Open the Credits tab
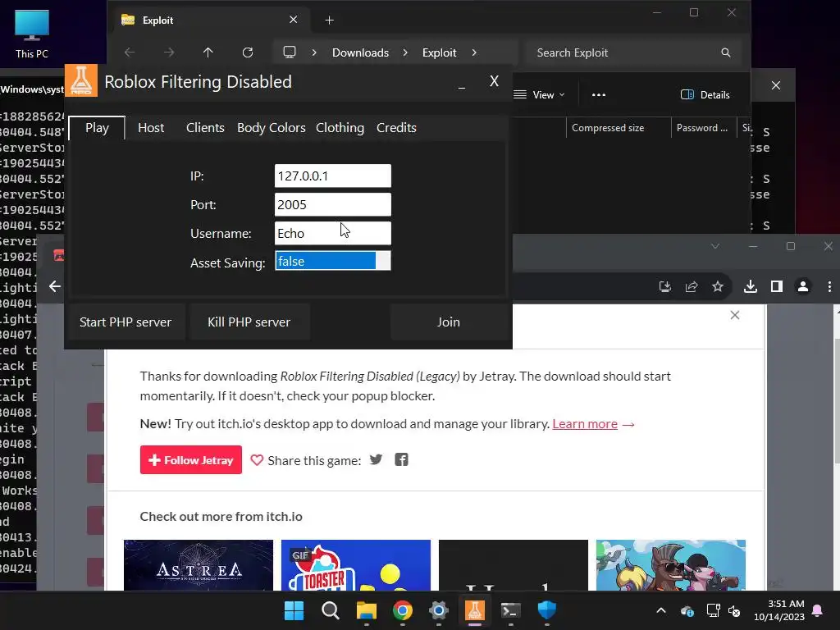The image size is (840, 630). pyautogui.click(x=396, y=128)
